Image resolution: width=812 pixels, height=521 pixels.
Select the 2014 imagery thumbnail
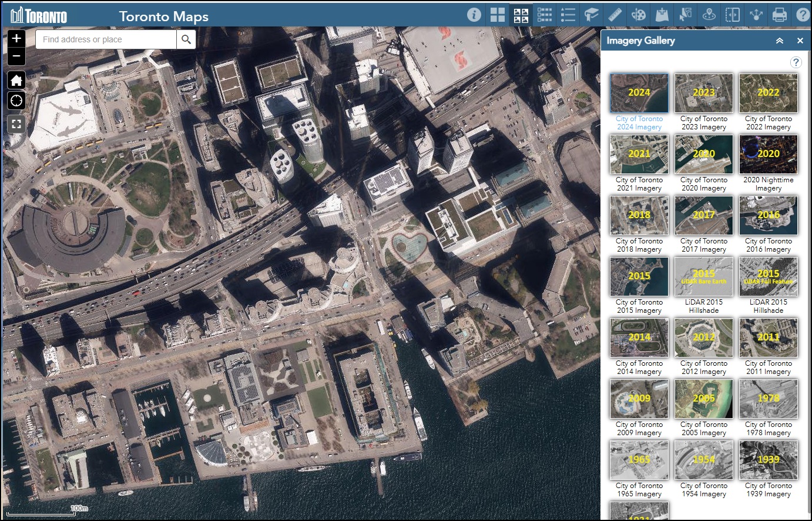[639, 338]
